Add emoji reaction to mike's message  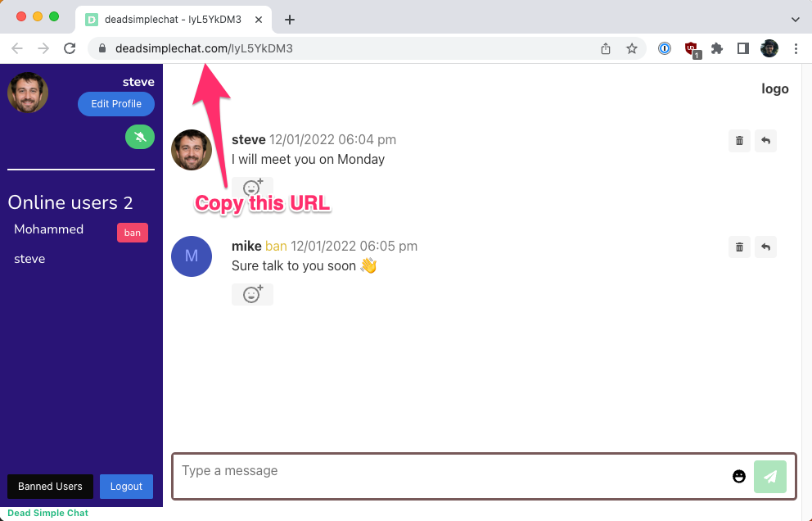(x=252, y=294)
